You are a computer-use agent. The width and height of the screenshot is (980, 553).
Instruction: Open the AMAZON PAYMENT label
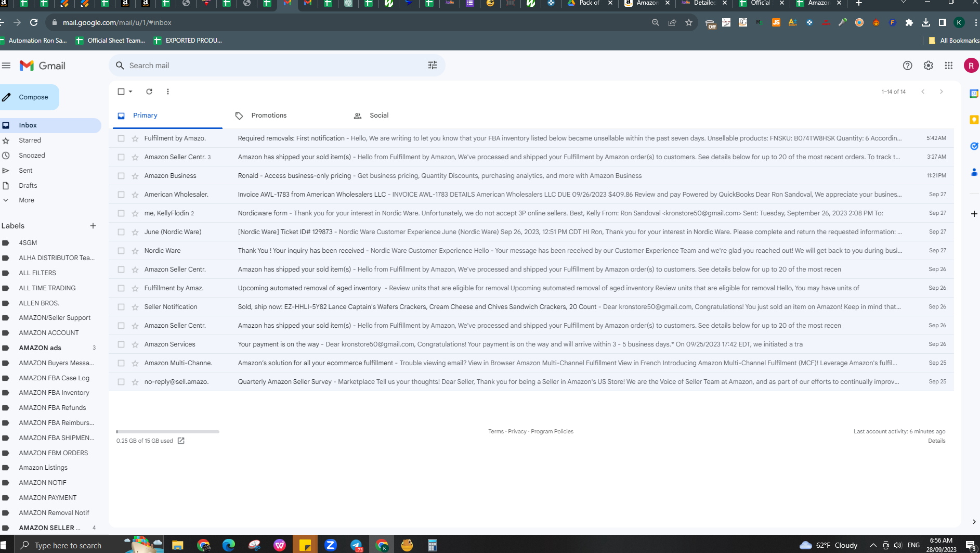click(48, 498)
